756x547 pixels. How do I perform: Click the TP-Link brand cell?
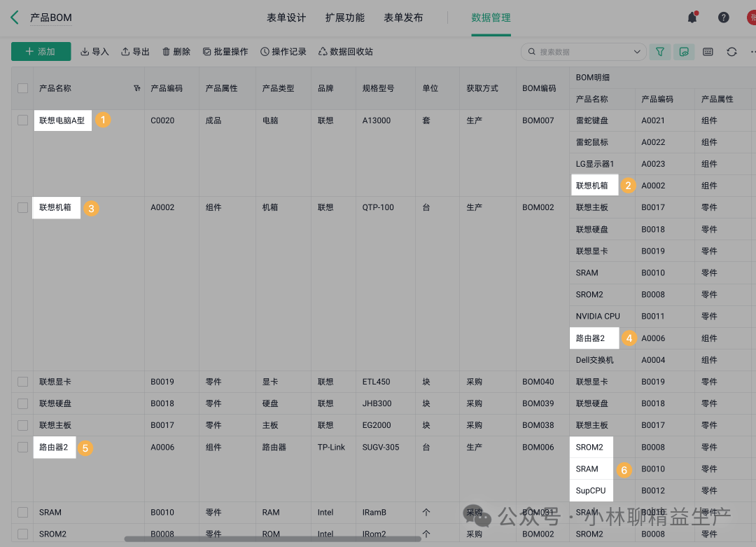(x=331, y=447)
